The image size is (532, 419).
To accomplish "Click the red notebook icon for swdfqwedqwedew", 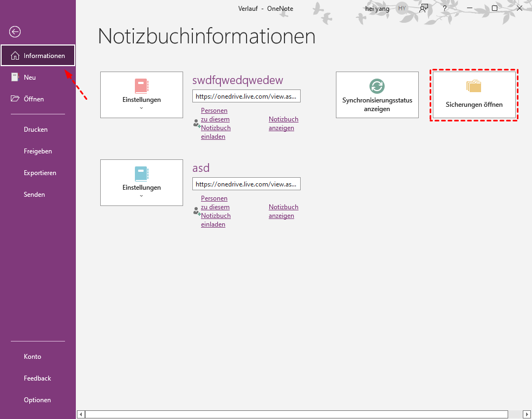I will pyautogui.click(x=141, y=86).
